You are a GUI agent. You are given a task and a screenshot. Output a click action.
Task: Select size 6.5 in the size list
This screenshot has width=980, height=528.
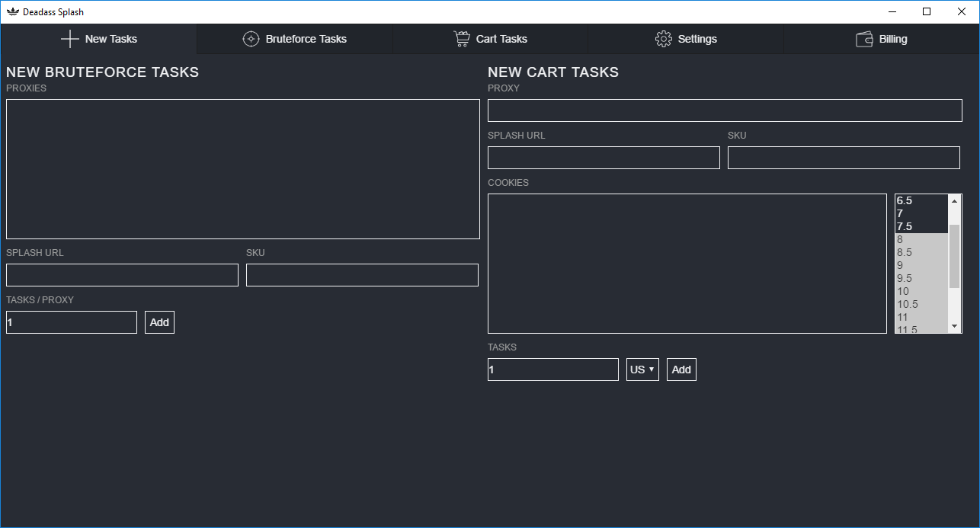coord(921,200)
